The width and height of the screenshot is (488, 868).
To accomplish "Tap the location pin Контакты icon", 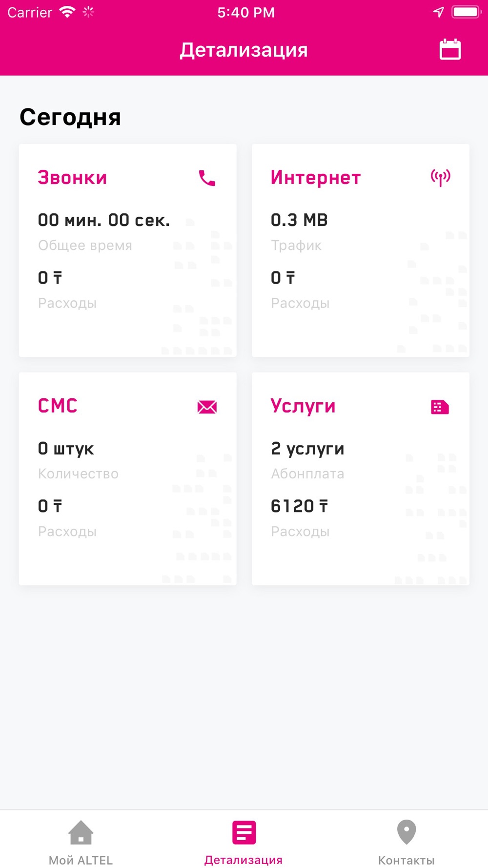I will tap(407, 832).
